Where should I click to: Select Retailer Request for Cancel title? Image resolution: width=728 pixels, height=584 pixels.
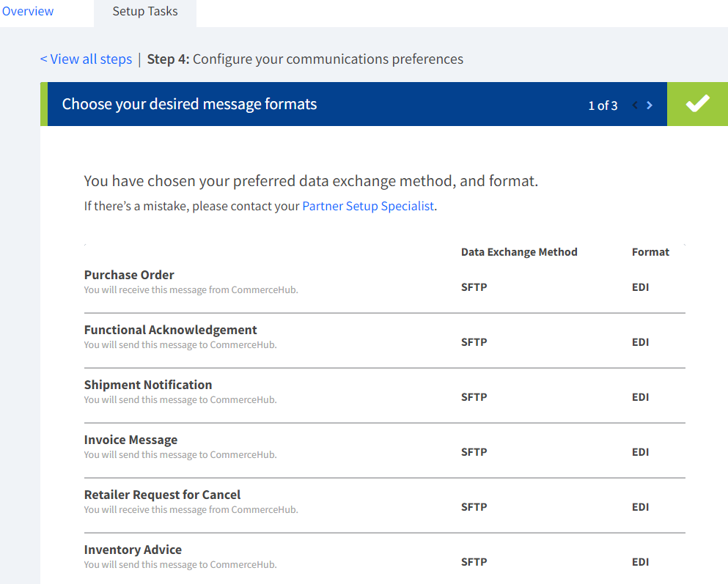click(x=162, y=495)
